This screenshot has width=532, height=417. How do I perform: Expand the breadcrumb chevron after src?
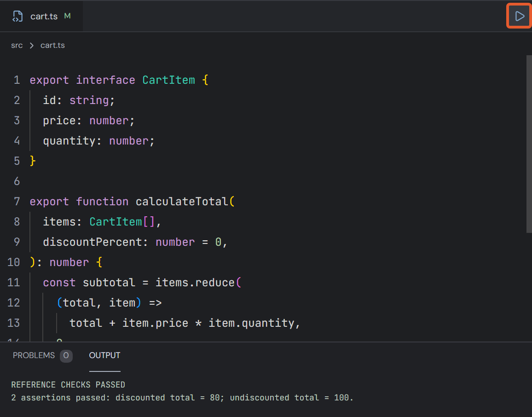[x=32, y=46]
